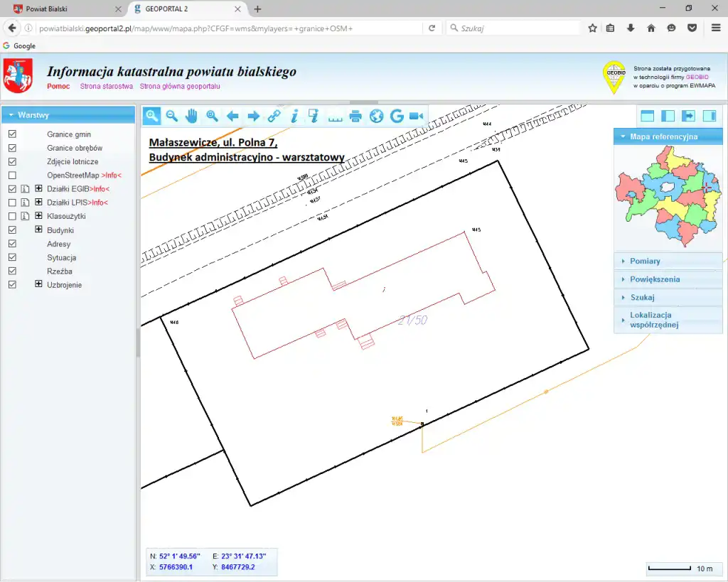This screenshot has width=728, height=582.
Task: Go to previous map view arrow
Action: point(232,116)
